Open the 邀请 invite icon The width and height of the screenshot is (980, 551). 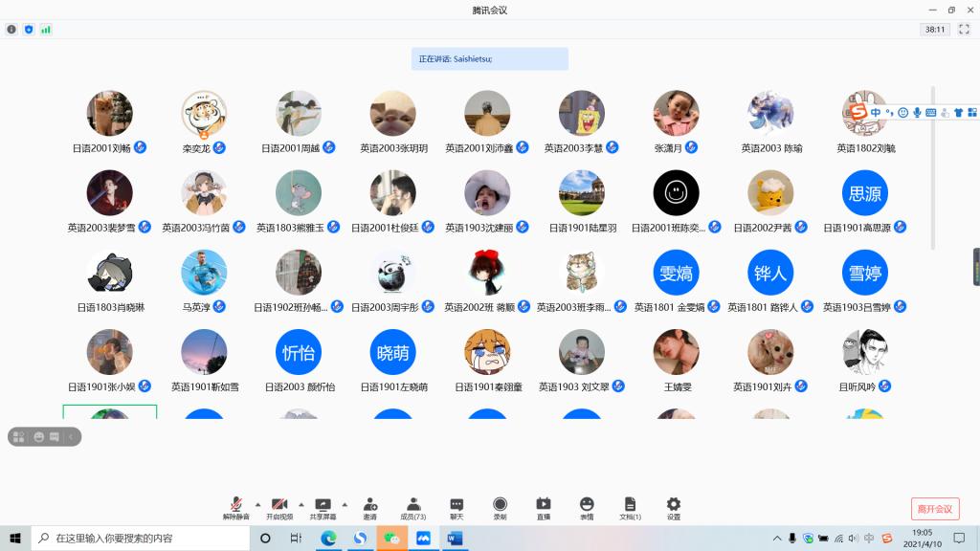(x=369, y=508)
